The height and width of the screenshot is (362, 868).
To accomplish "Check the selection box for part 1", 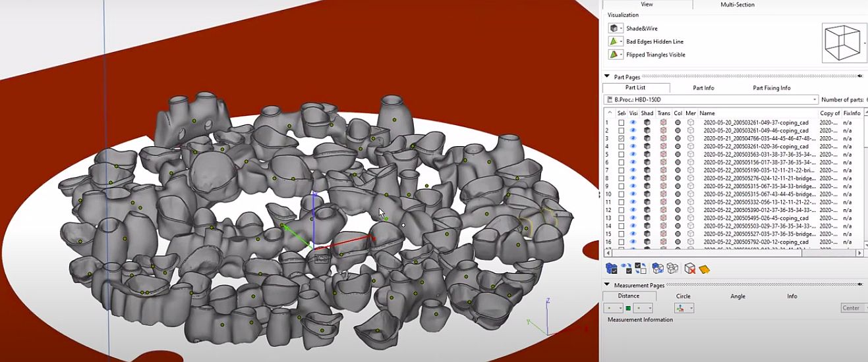I will tap(621, 122).
